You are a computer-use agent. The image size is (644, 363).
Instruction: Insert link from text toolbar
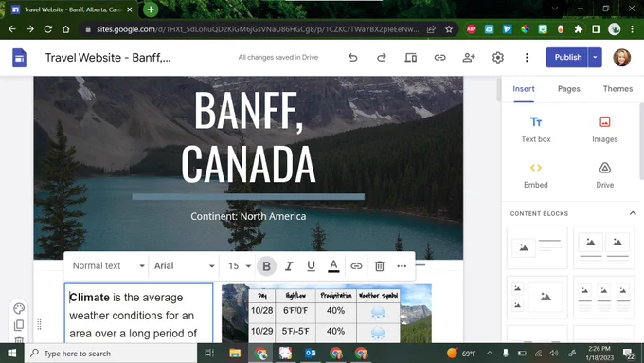tap(356, 266)
